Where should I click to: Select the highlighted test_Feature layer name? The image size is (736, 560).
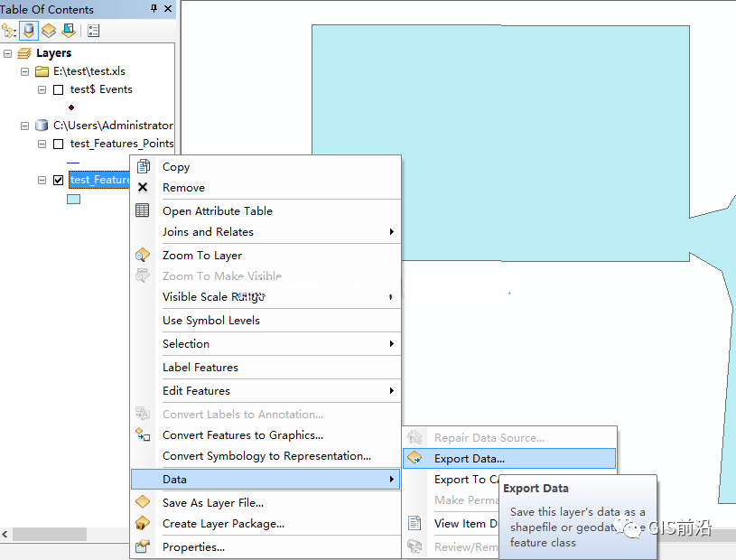pos(99,180)
